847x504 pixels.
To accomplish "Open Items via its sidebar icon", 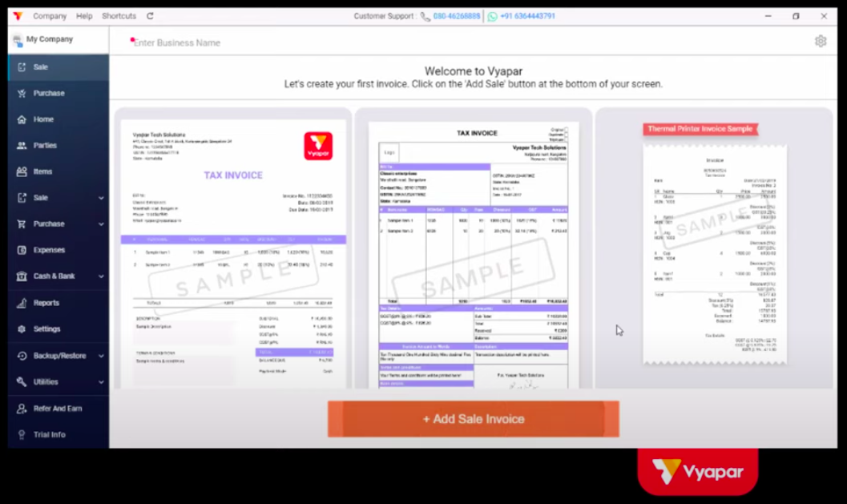I will (22, 171).
